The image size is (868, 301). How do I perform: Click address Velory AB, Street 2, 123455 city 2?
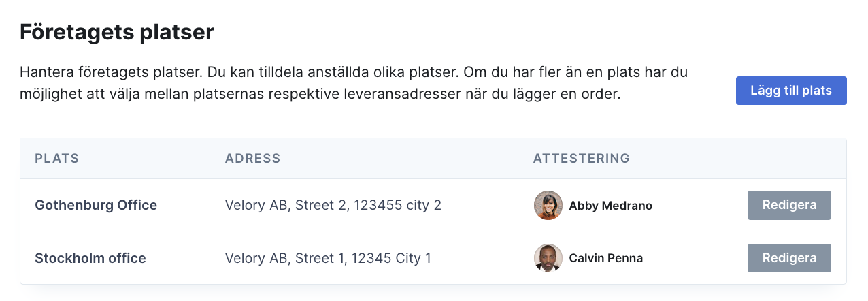[333, 205]
